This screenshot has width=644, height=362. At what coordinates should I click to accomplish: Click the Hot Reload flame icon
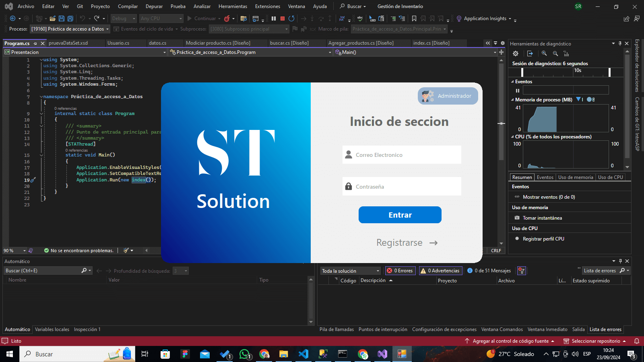click(x=227, y=19)
